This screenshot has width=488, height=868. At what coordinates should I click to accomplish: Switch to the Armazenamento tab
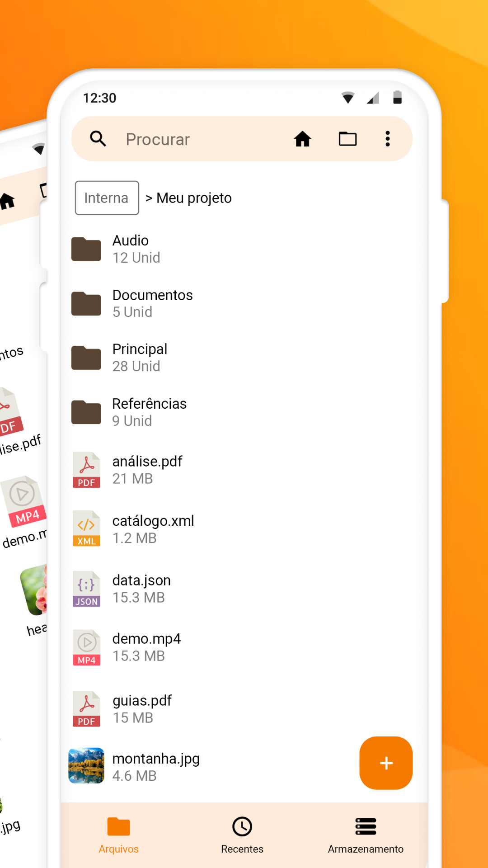tap(366, 835)
